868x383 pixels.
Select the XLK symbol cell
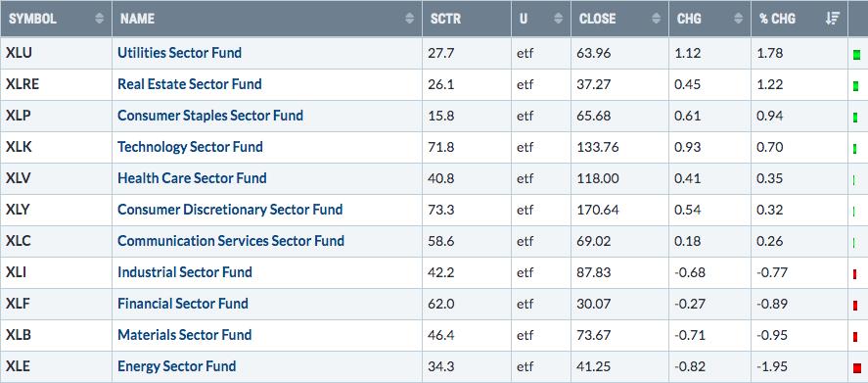pyautogui.click(x=56, y=147)
